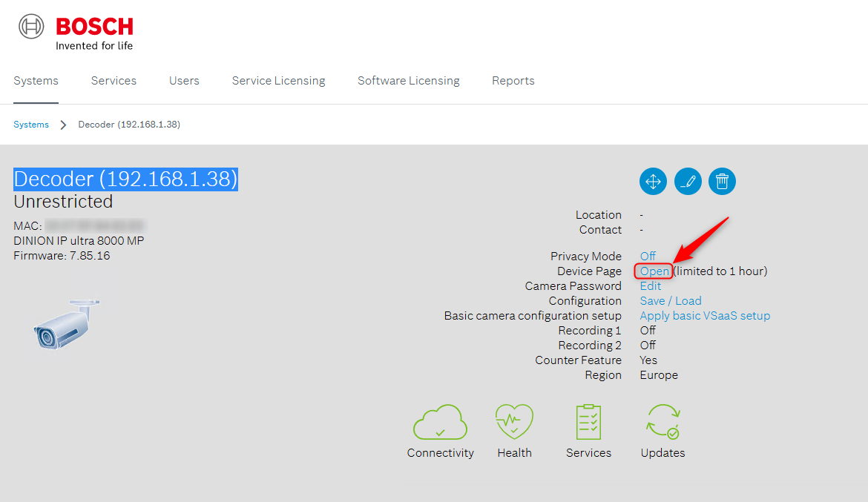
Task: Click the Unrestricted status text
Action: (63, 202)
